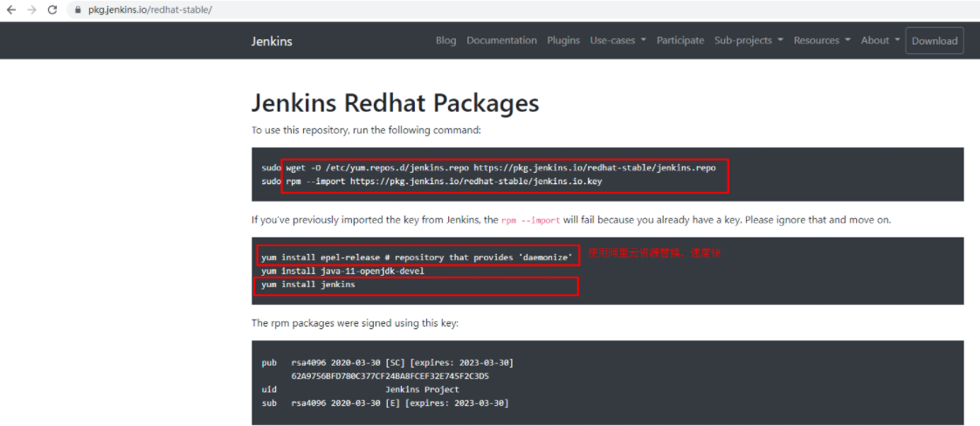Reload the page with refresh icon
980x426 pixels.
click(52, 10)
